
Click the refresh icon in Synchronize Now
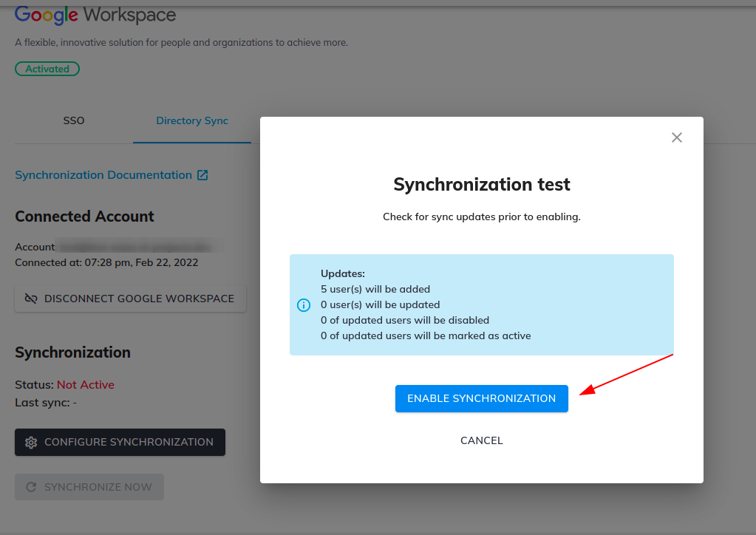(x=30, y=486)
